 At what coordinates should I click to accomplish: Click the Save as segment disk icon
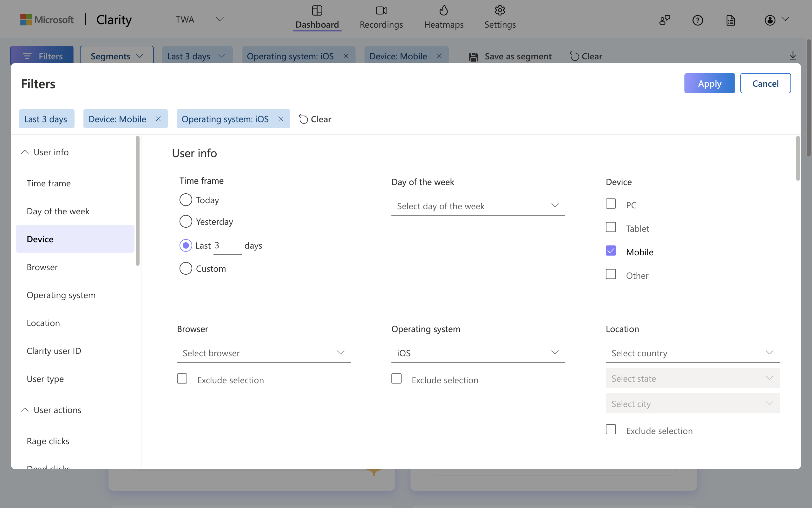[x=474, y=57]
